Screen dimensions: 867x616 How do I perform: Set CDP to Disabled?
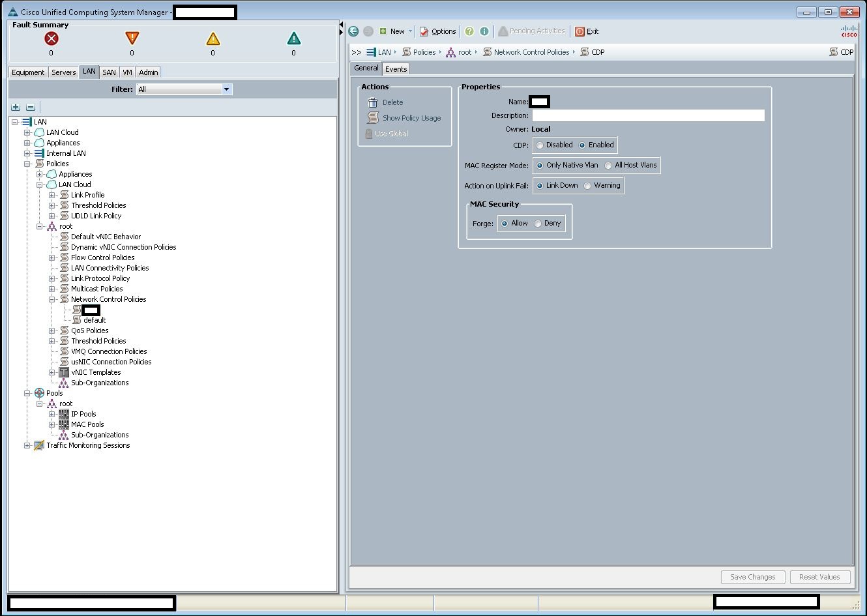click(540, 145)
